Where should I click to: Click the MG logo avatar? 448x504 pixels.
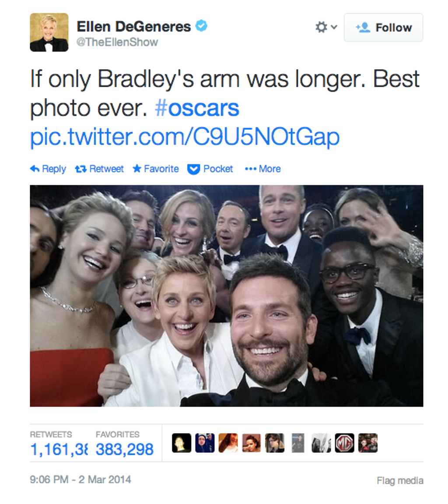point(344,443)
